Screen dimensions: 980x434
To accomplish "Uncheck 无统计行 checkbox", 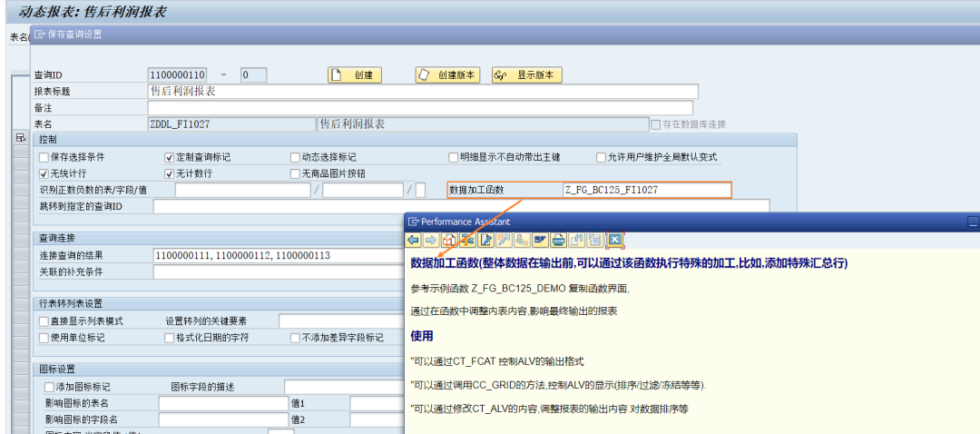I will (44, 173).
